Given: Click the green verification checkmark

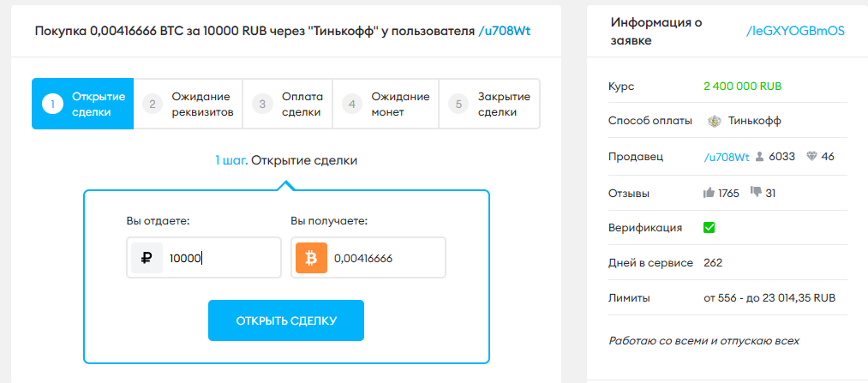Looking at the screenshot, I should [709, 227].
